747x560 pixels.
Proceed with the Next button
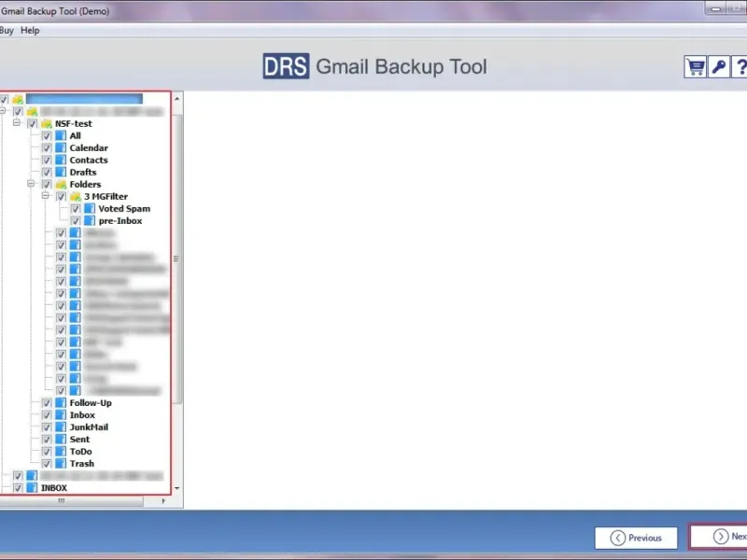[x=719, y=537]
